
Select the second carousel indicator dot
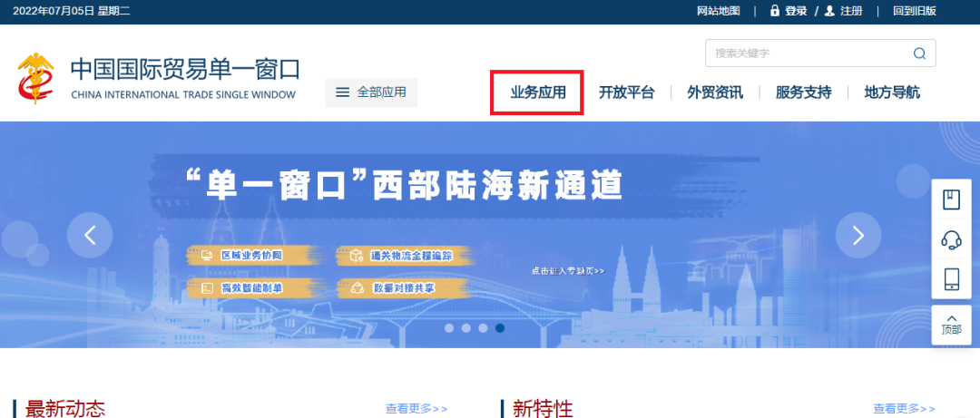[466, 328]
